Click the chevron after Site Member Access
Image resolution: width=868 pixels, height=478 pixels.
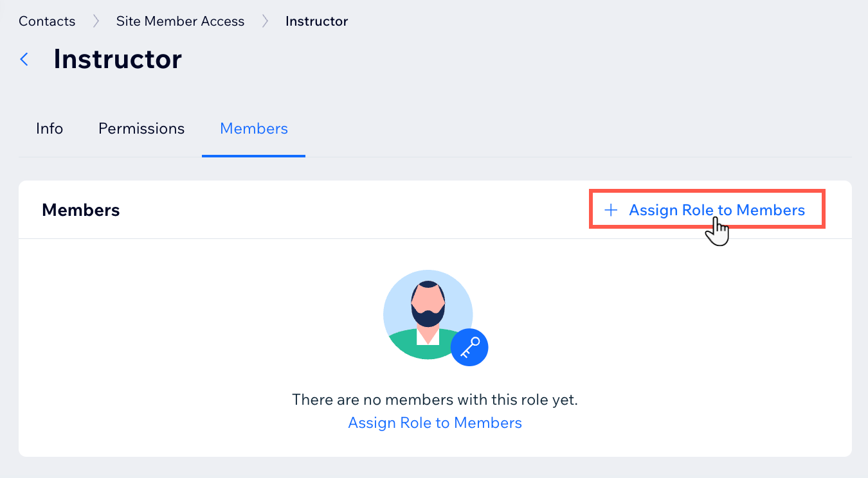[x=265, y=21]
